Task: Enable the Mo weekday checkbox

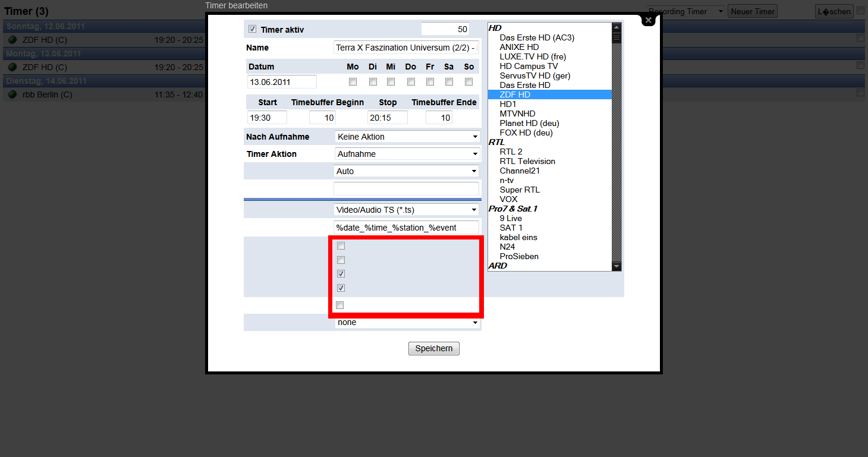Action: click(353, 81)
